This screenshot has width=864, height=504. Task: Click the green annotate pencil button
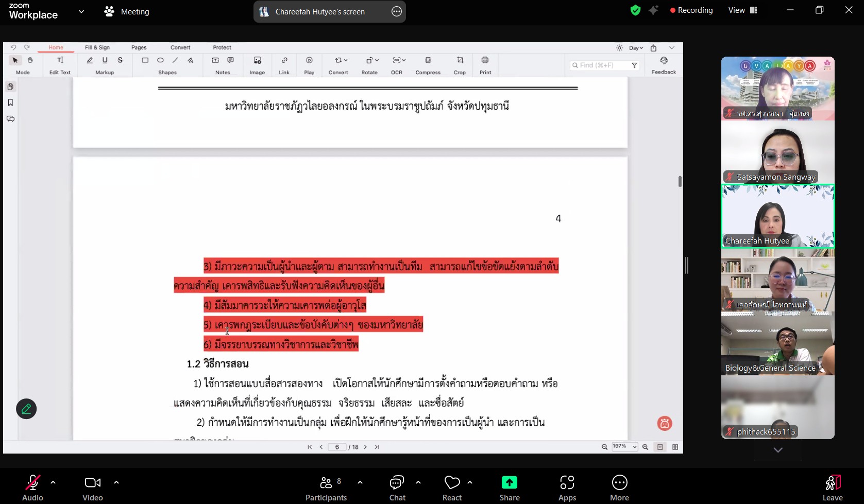26,409
